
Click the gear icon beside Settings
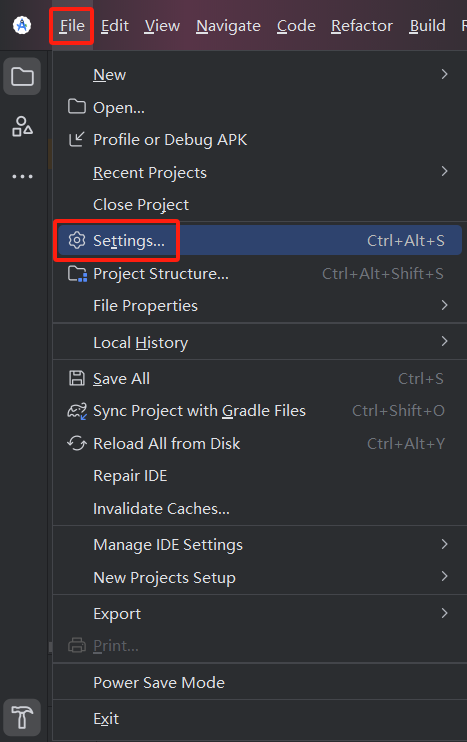point(77,240)
